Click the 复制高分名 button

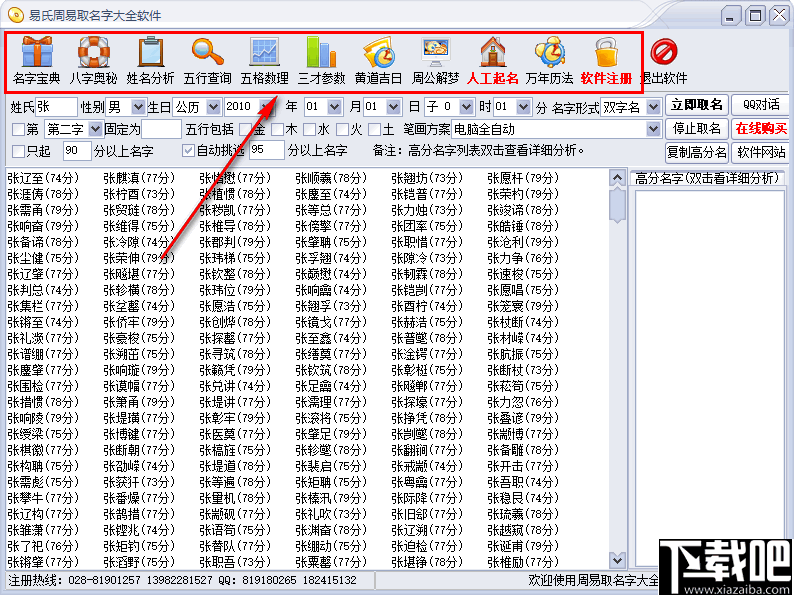click(x=696, y=152)
